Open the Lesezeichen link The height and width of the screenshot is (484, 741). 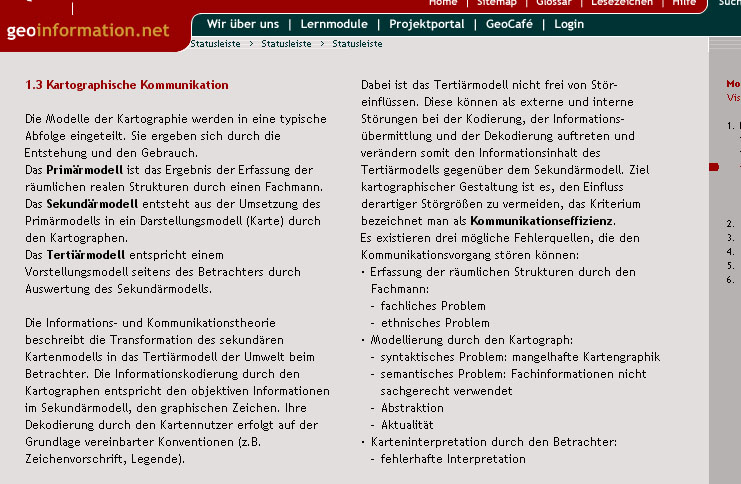pyautogui.click(x=622, y=3)
